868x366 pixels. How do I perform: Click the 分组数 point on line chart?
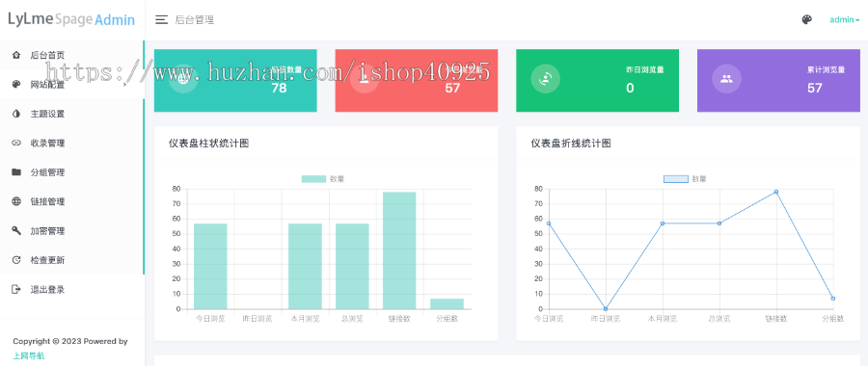[x=833, y=299]
